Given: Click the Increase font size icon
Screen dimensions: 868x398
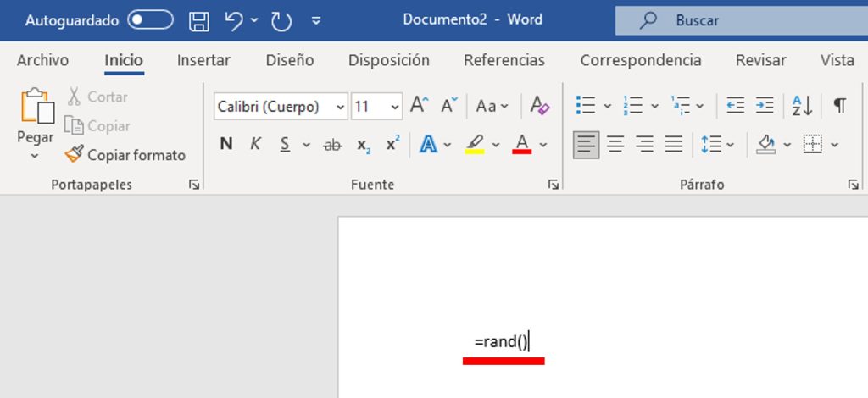Looking at the screenshot, I should pos(420,106).
